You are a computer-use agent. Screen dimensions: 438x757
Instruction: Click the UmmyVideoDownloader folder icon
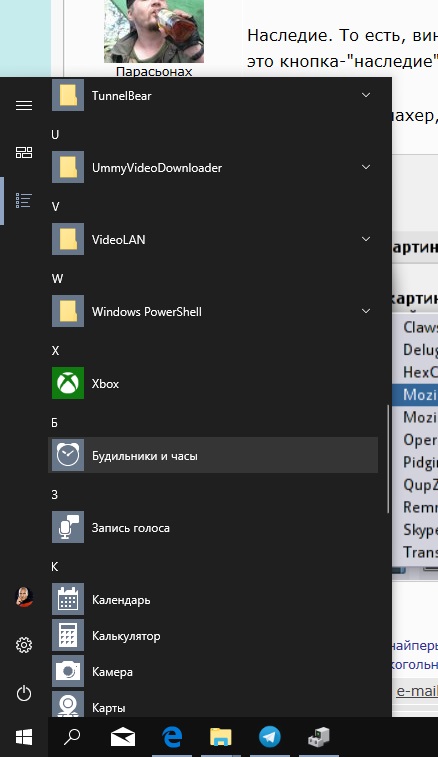(x=68, y=167)
